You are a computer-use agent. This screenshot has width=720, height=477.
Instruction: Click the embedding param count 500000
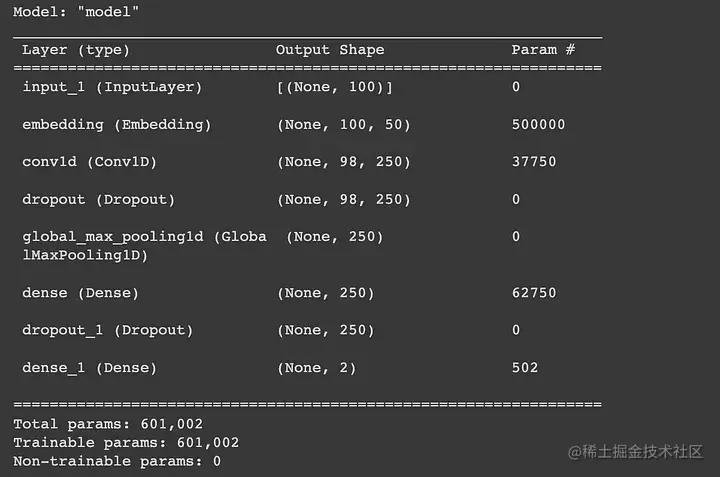538,125
